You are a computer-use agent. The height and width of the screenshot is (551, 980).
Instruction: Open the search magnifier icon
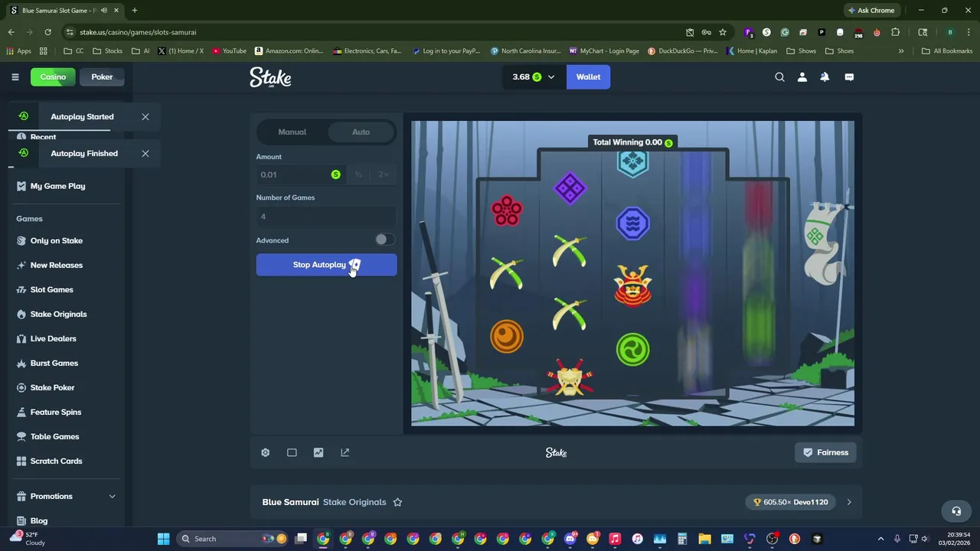coord(779,77)
